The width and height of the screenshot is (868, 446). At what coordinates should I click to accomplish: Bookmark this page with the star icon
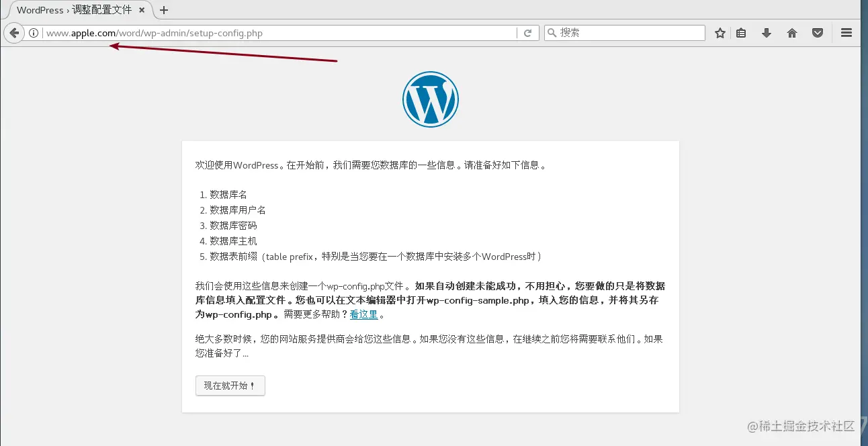pyautogui.click(x=720, y=33)
